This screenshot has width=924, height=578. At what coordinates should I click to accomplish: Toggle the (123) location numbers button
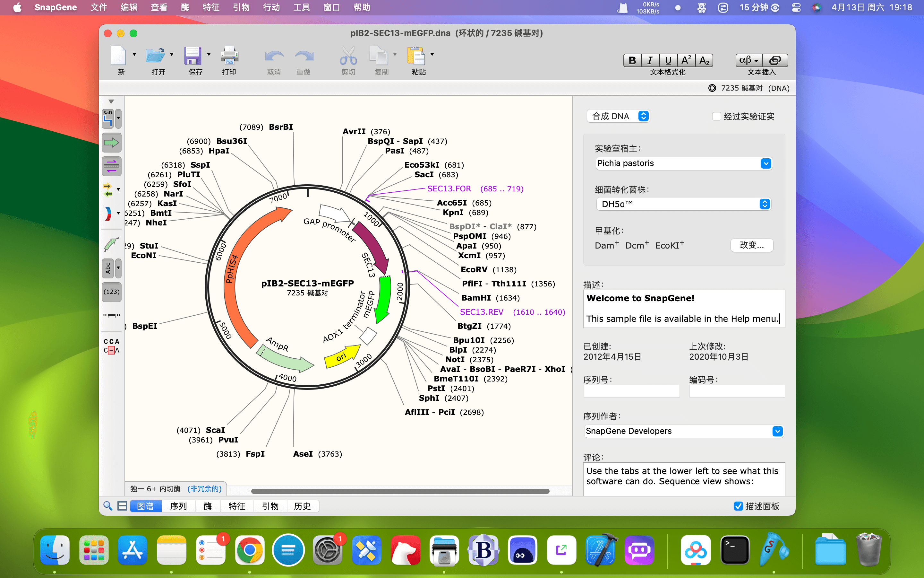click(x=112, y=292)
